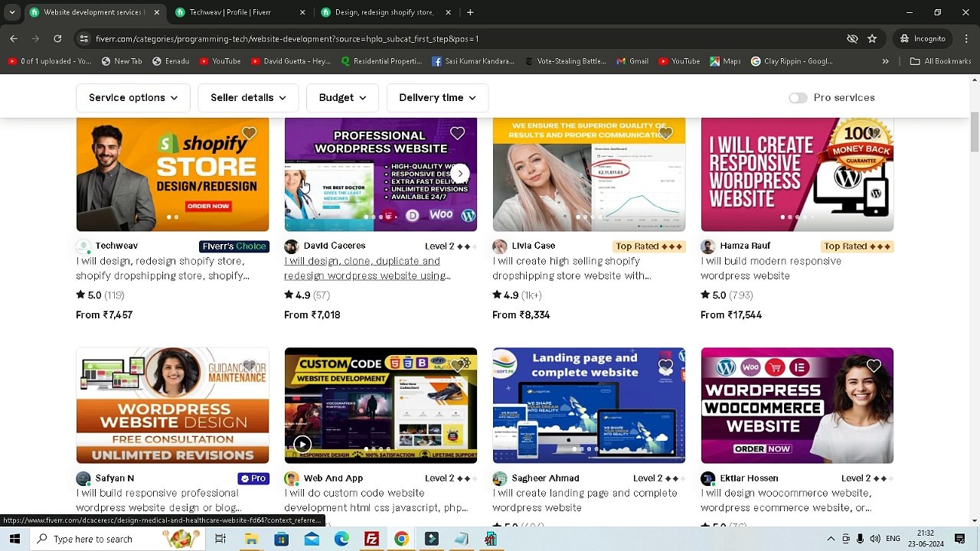Expand Seller details filter
980x551 pixels.
(248, 98)
